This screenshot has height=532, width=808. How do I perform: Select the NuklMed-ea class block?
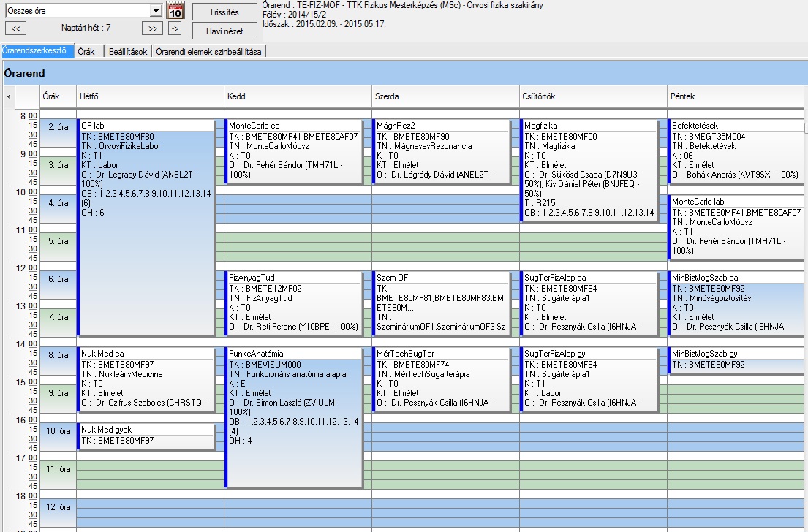click(x=146, y=379)
